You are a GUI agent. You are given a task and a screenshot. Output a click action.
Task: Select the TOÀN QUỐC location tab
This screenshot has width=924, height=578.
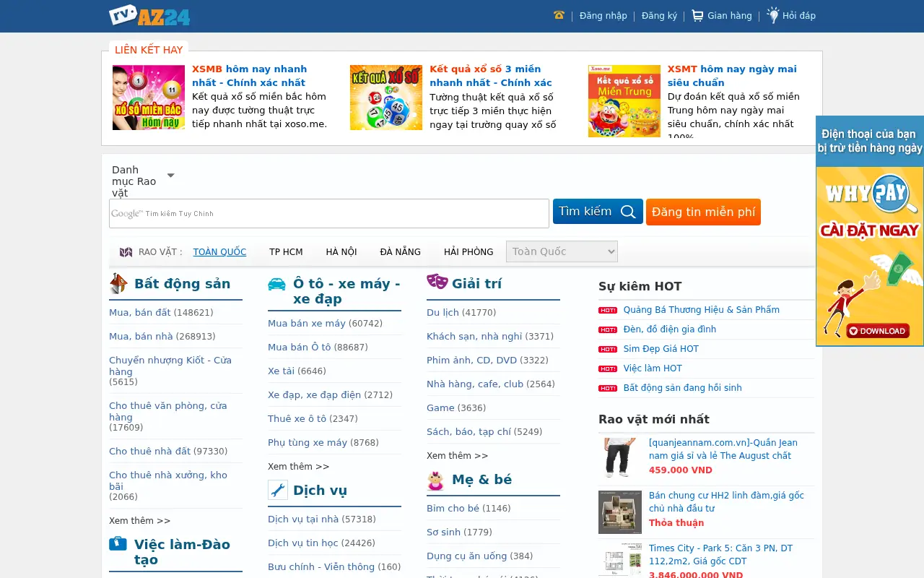219,252
